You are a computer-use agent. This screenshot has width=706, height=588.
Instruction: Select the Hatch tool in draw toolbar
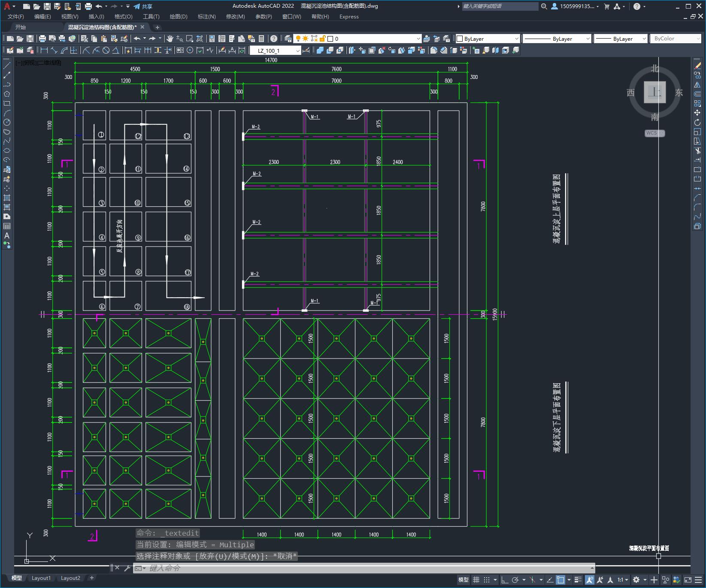coord(7,198)
